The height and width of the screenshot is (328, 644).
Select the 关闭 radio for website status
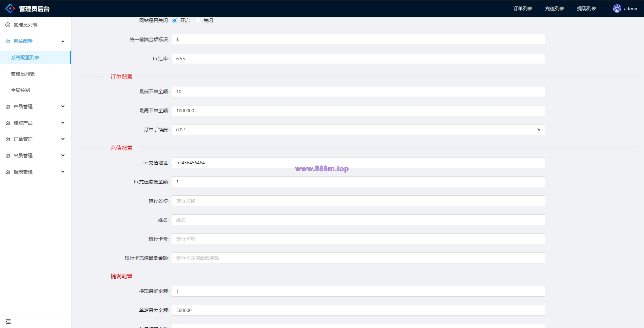(x=198, y=20)
